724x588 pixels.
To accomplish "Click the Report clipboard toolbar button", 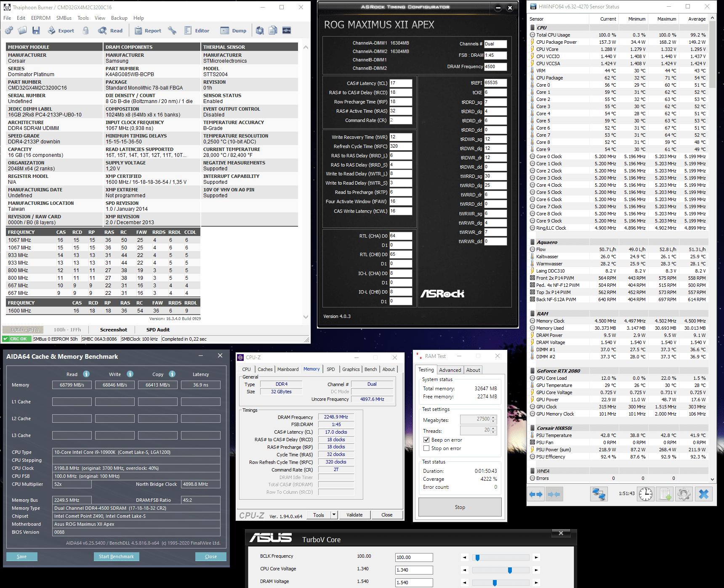I will pyautogui.click(x=148, y=31).
